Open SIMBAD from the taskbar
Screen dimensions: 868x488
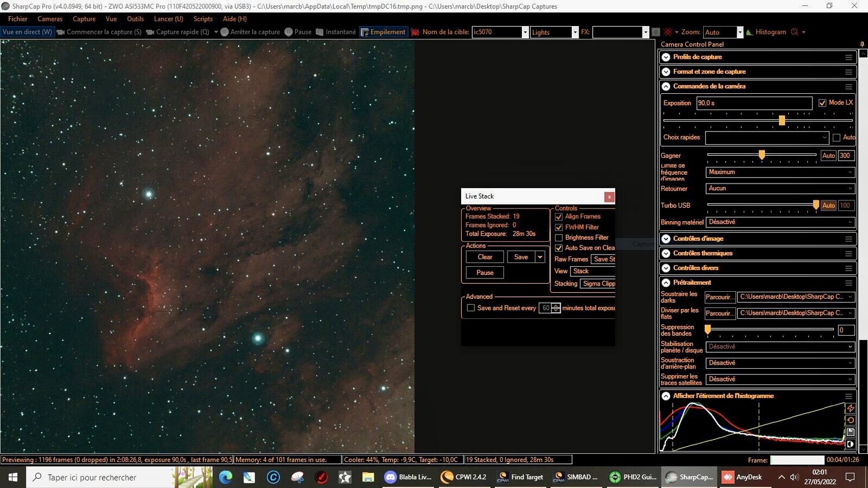(x=576, y=477)
